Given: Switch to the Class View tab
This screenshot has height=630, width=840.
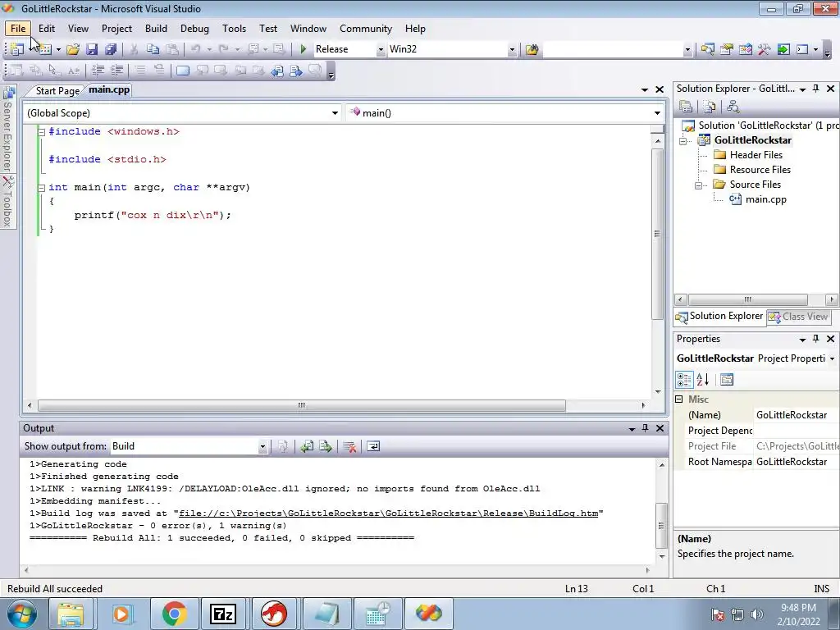Looking at the screenshot, I should coord(799,317).
